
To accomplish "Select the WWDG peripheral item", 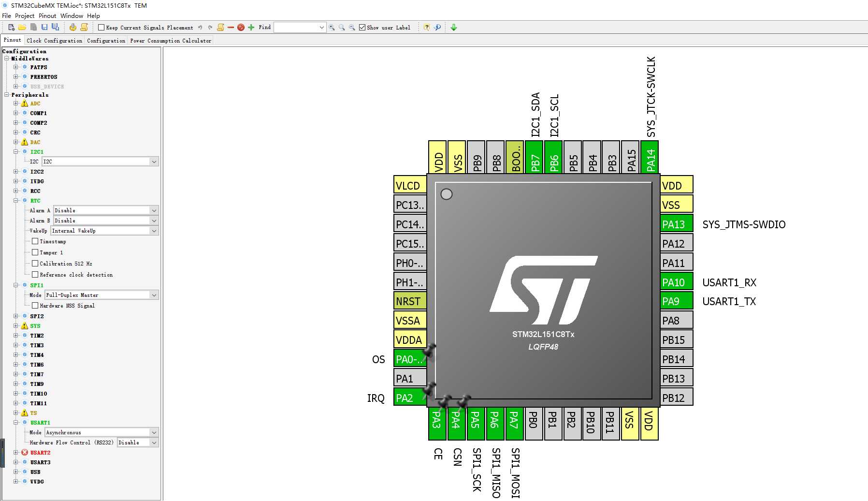I will coord(37,482).
